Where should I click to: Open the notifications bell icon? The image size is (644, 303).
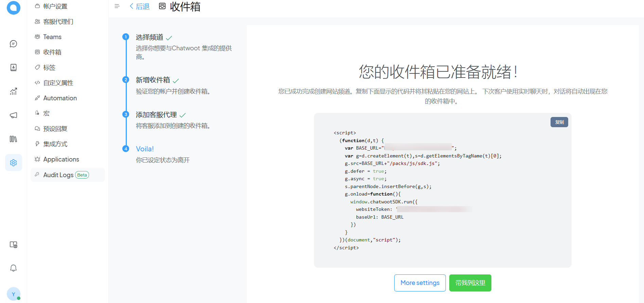(13, 268)
